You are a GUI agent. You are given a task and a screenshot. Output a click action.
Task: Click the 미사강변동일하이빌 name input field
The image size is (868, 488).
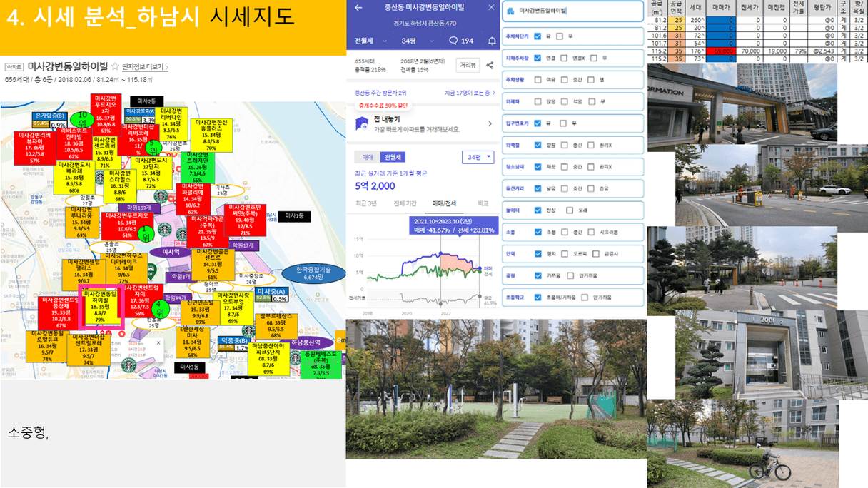573,11
